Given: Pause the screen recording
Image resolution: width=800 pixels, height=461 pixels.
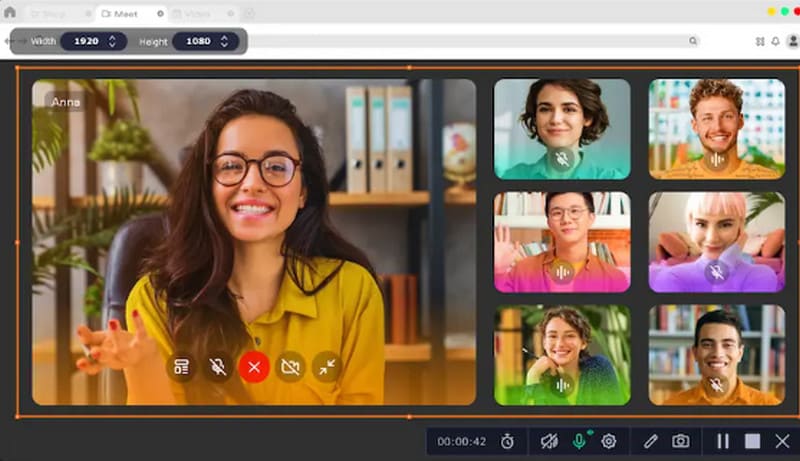Looking at the screenshot, I should 722,441.
